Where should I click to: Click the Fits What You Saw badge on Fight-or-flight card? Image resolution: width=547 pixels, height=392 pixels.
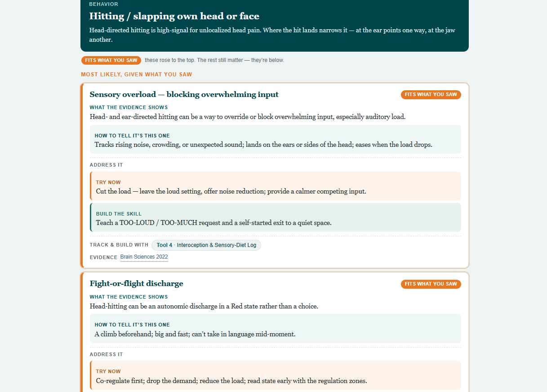431,284
